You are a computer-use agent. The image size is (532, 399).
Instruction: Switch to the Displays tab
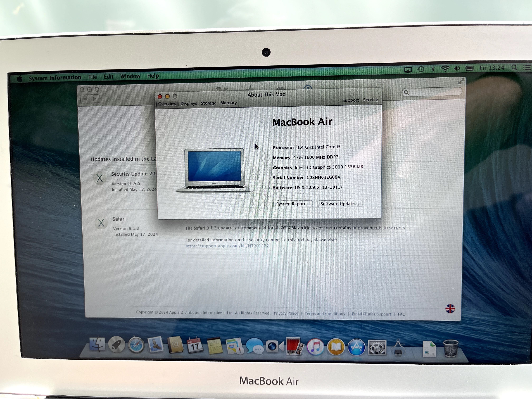click(x=189, y=103)
